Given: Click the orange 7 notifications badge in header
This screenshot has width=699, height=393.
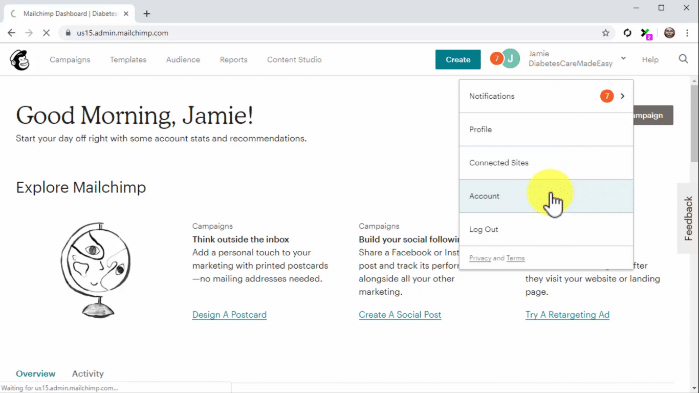Looking at the screenshot, I should (x=496, y=58).
